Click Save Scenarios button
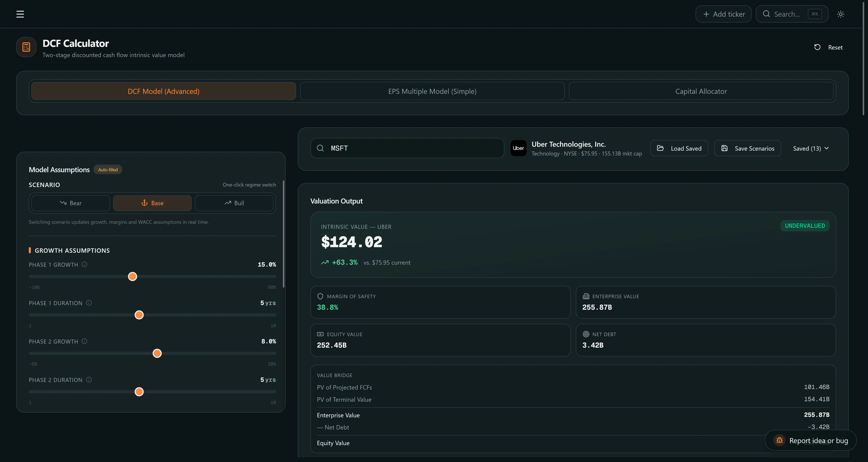Viewport: 868px width, 462px height. (748, 148)
